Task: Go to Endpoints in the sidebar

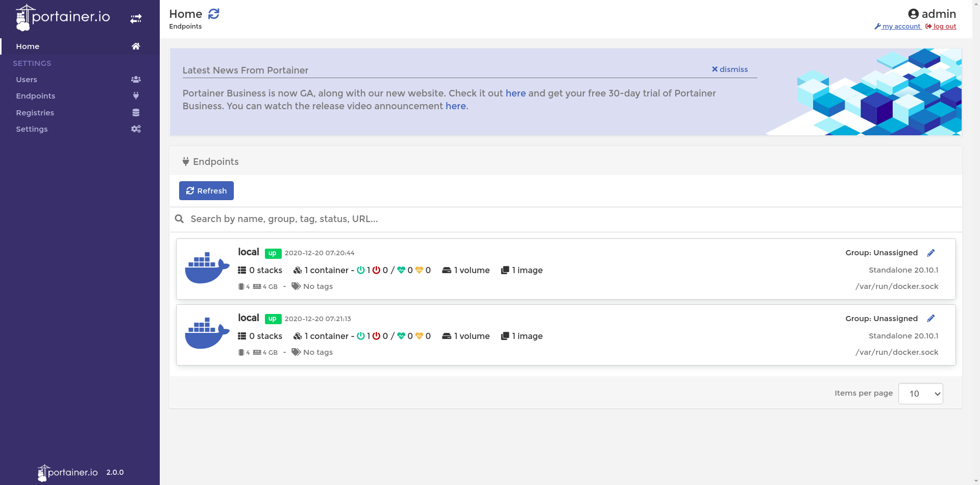Action: click(35, 96)
